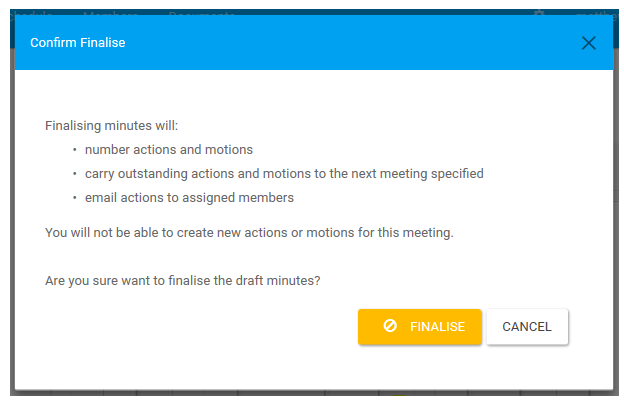Image resolution: width=624 pixels, height=403 pixels.
Task: Click the "You will not be able" warning text
Action: point(249,233)
